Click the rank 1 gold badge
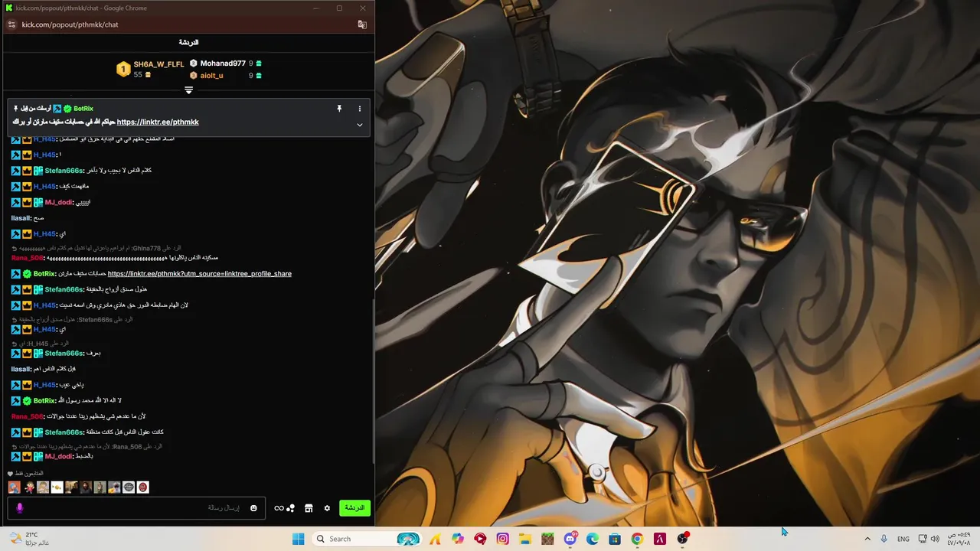 [122, 70]
